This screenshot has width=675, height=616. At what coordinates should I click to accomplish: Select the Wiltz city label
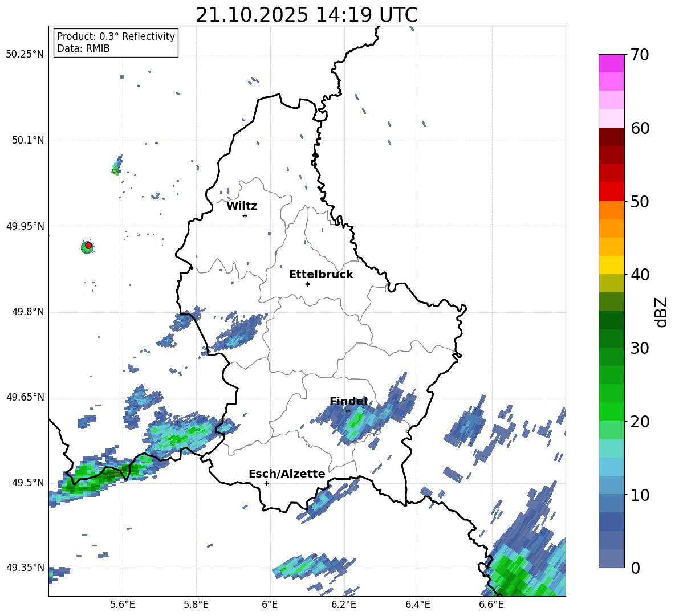coord(242,206)
